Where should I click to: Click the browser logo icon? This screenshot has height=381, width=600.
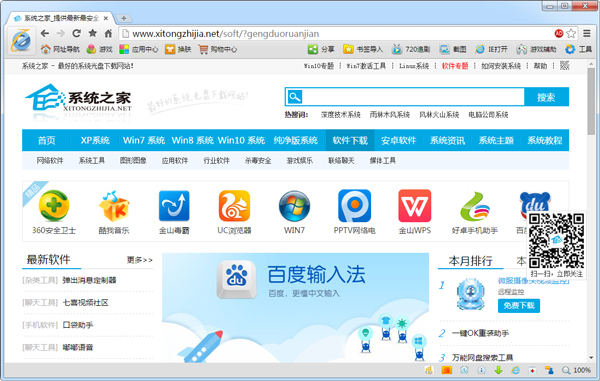(21, 40)
